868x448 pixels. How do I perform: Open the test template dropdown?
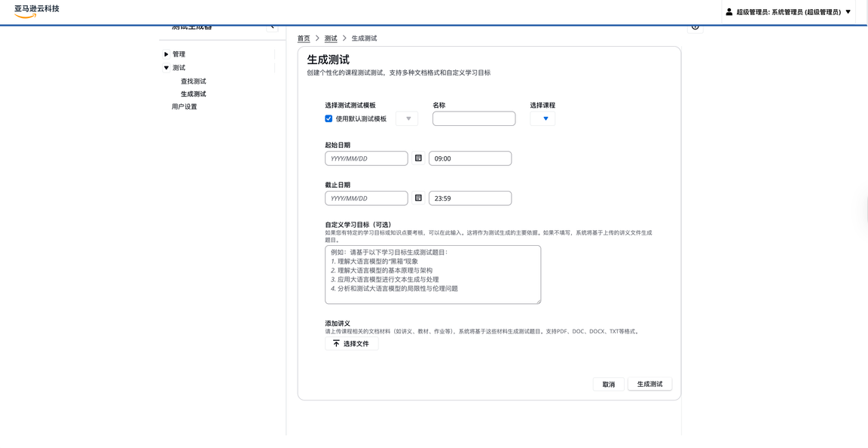coord(407,118)
